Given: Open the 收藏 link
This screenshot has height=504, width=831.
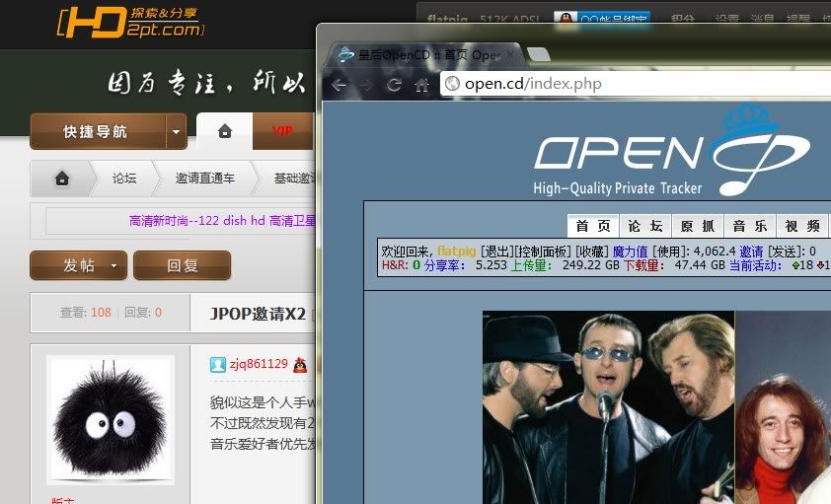Looking at the screenshot, I should pyautogui.click(x=592, y=252).
